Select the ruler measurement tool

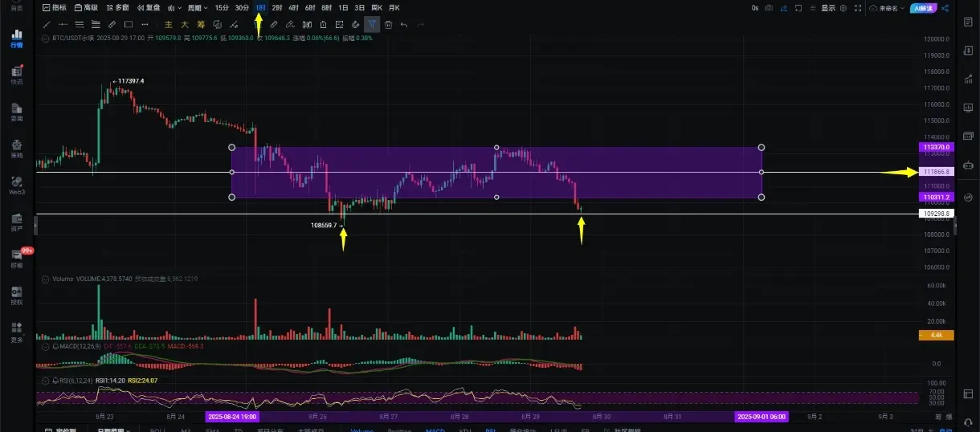(x=112, y=25)
